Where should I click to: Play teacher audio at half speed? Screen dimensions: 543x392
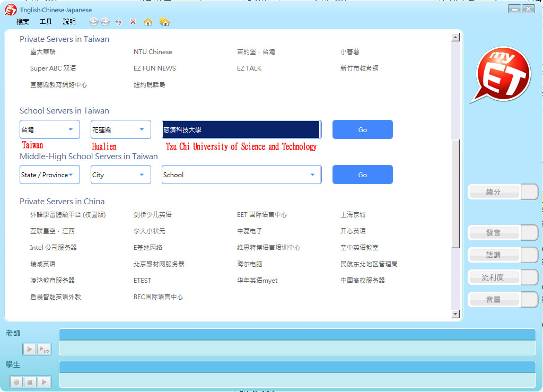click(43, 349)
